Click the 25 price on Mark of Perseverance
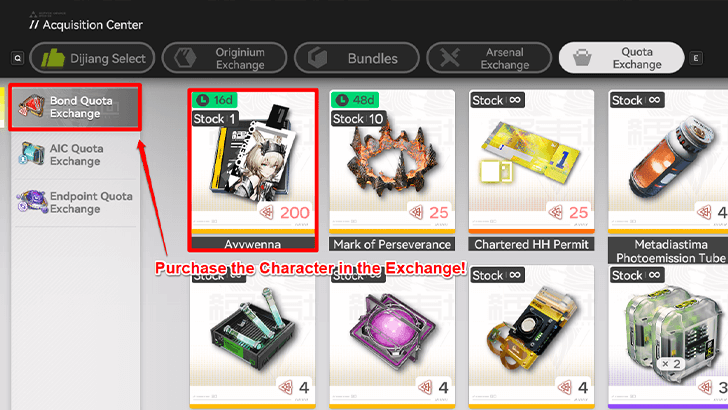 (429, 213)
